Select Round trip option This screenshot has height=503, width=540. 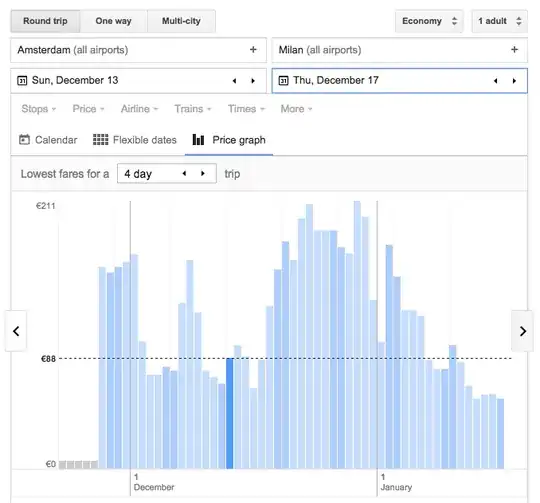pos(45,21)
